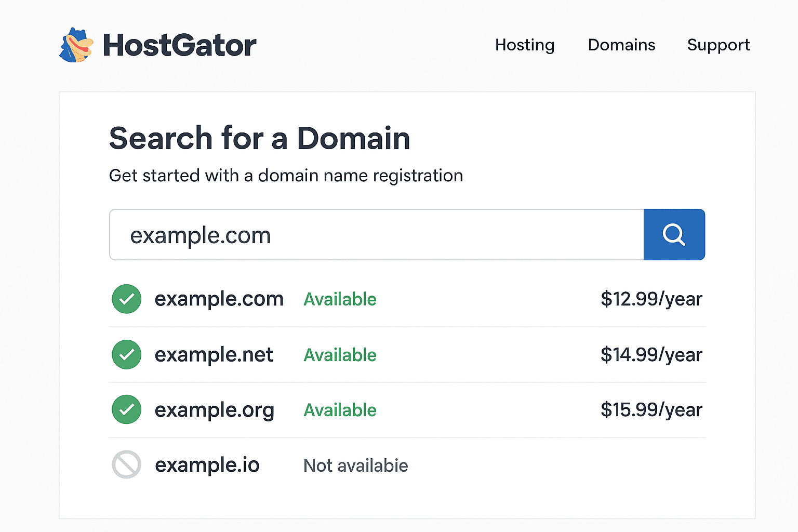The width and height of the screenshot is (798, 532).
Task: Click the blue magnifier search button
Action: point(674,235)
